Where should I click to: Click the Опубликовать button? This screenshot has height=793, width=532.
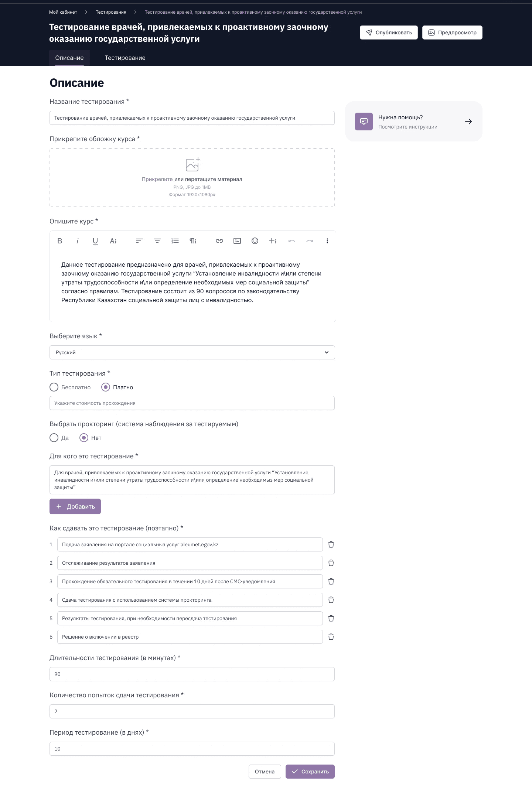[x=389, y=33]
